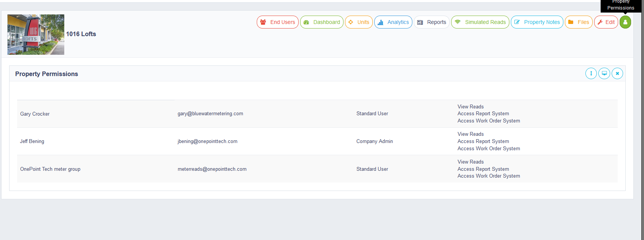Open the Files section
The width and height of the screenshot is (644, 240).
[x=578, y=22]
